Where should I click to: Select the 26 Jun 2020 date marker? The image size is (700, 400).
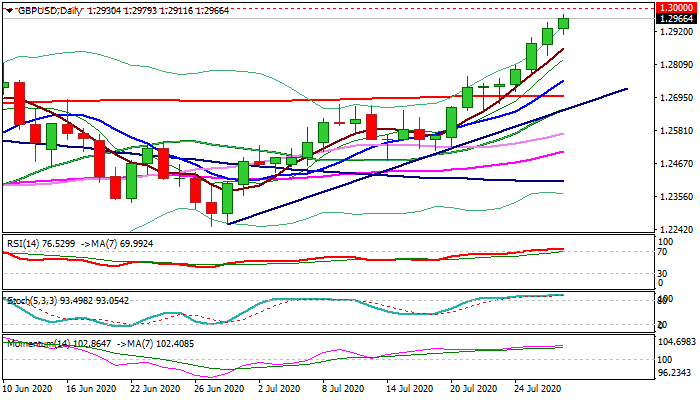tap(217, 387)
